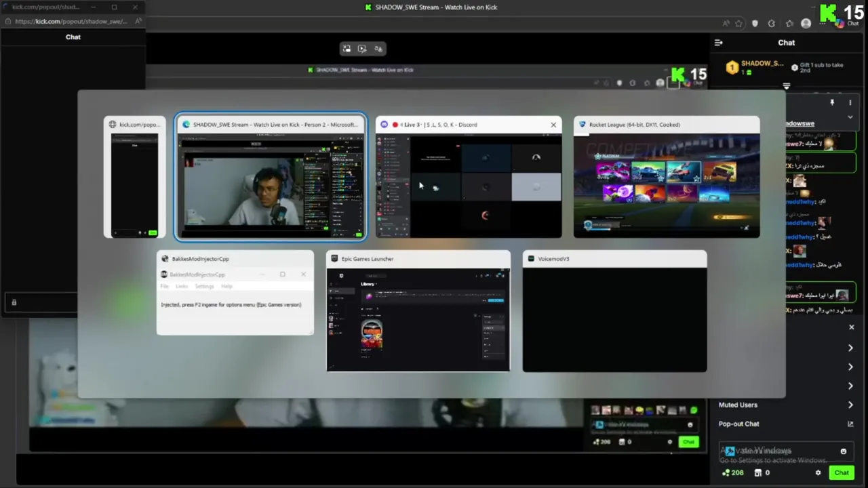Switch to the kick.com popout window thumbnail
The width and height of the screenshot is (868, 488).
[134, 177]
